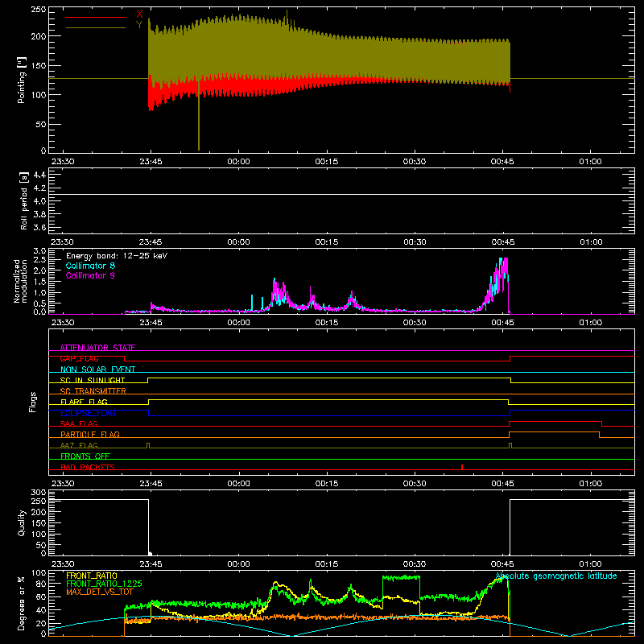Click the Normalized modulation axis title
The image size is (644, 644).
click(19, 281)
